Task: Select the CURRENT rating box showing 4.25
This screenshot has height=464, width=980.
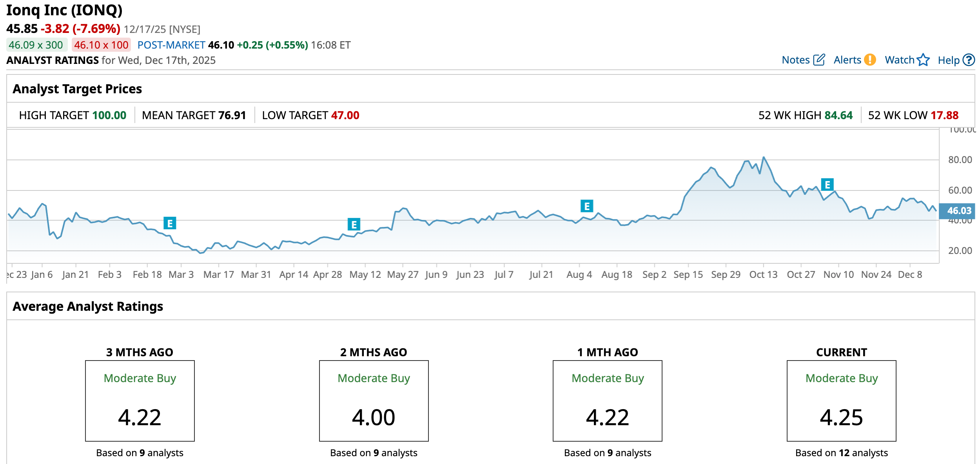Action: (x=841, y=401)
